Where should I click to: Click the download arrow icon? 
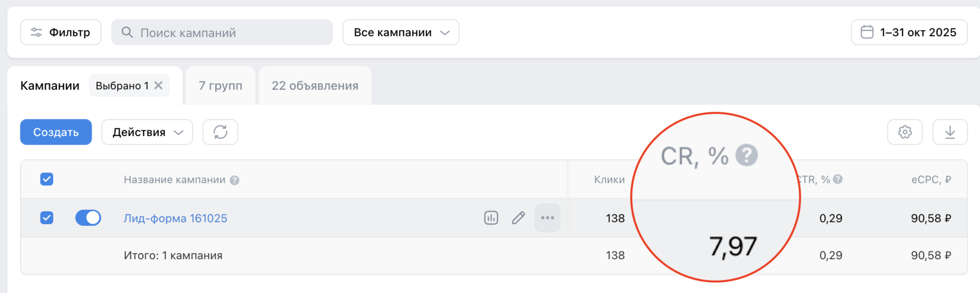point(950,132)
